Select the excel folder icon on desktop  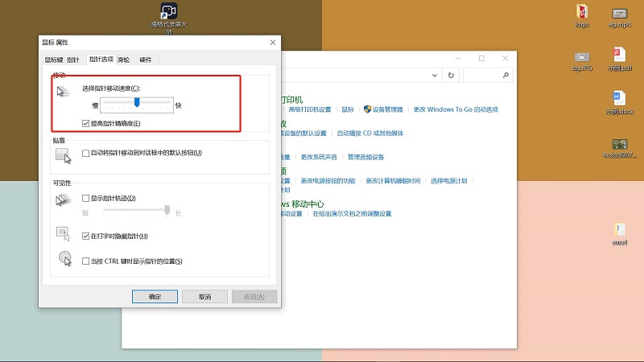[619, 230]
